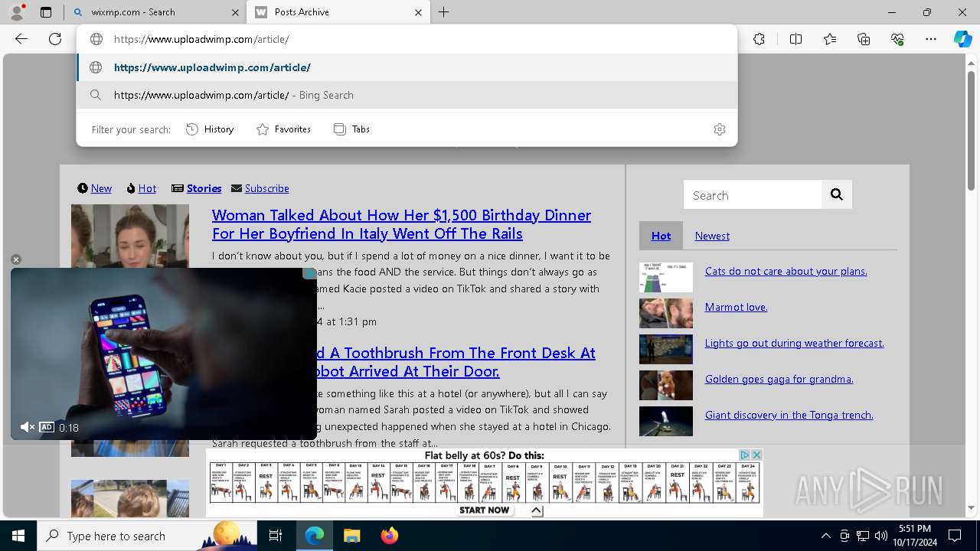Screen dimensions: 980x551
Task: Click the Marmot love thumbnail image
Action: coord(666,314)
